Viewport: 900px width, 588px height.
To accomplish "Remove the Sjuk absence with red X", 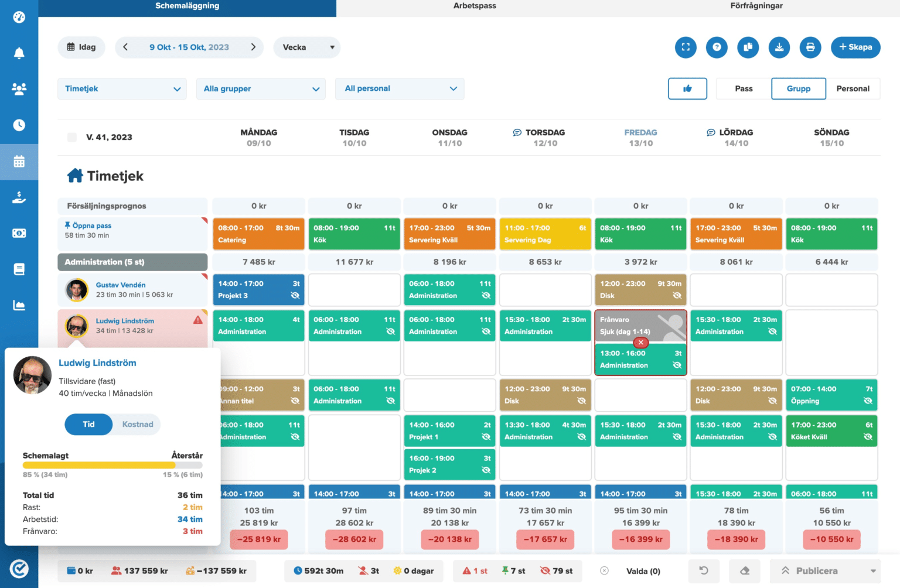I will 640,342.
